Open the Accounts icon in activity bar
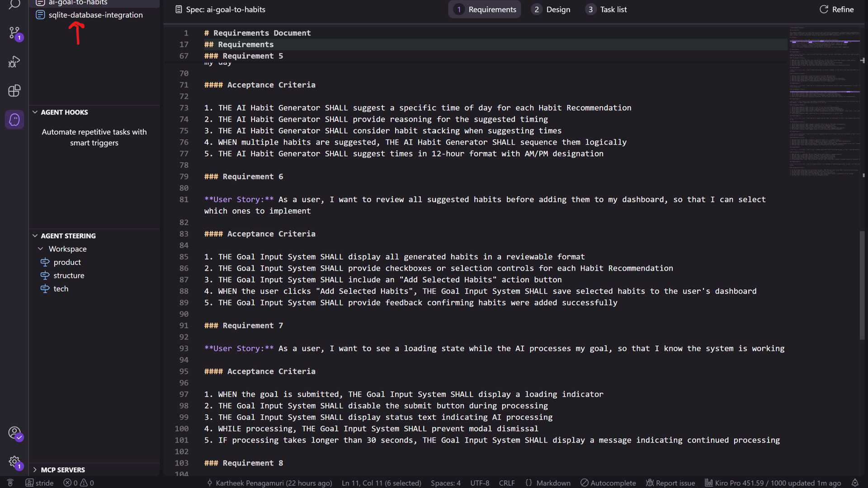Screen dimensions: 868x488 click(x=14, y=433)
